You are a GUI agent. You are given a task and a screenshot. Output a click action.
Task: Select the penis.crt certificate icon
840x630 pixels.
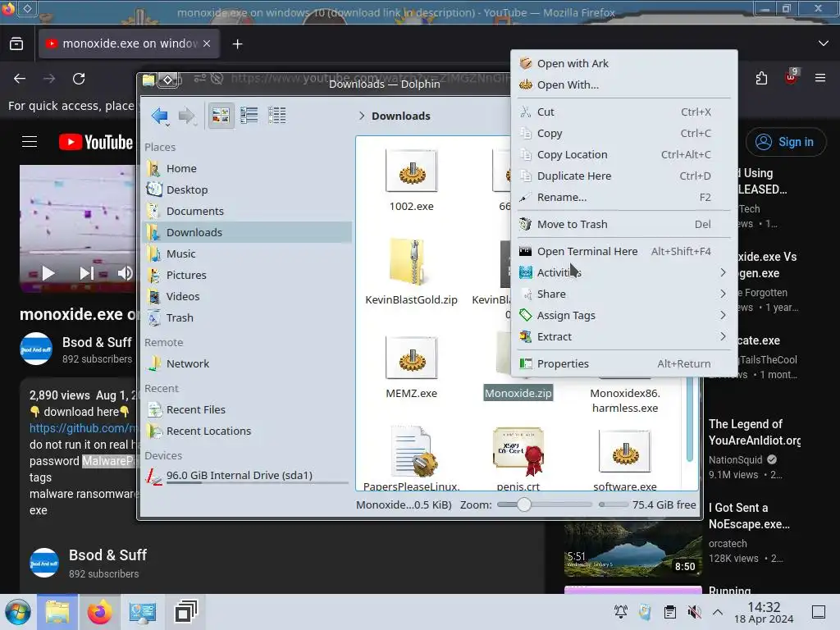click(518, 452)
